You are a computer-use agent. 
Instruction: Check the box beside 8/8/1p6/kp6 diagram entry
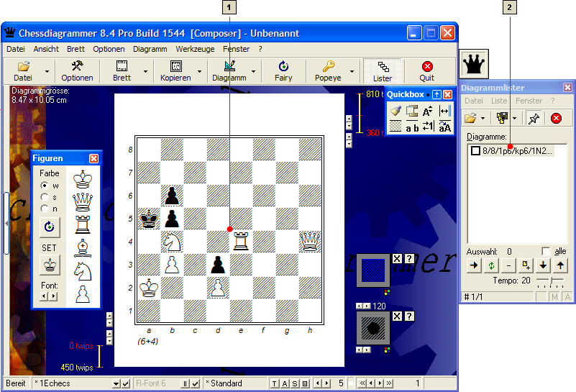point(475,150)
